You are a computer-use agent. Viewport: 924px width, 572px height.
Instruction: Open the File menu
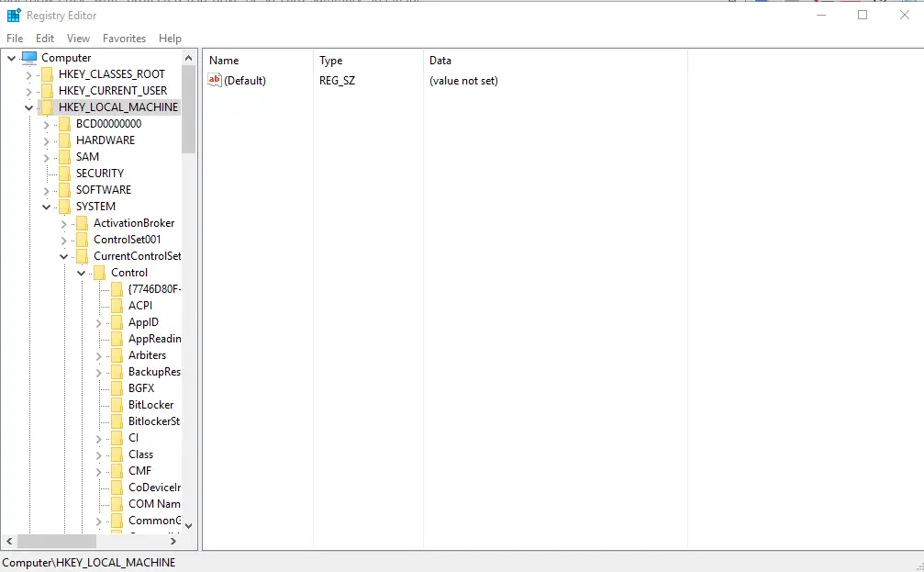click(x=15, y=39)
